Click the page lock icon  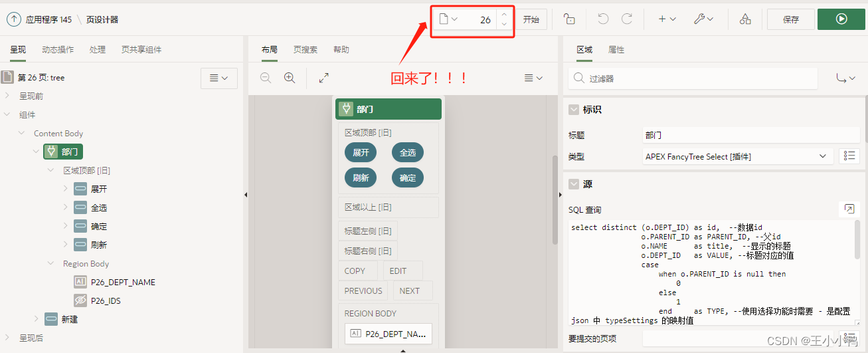coord(569,19)
